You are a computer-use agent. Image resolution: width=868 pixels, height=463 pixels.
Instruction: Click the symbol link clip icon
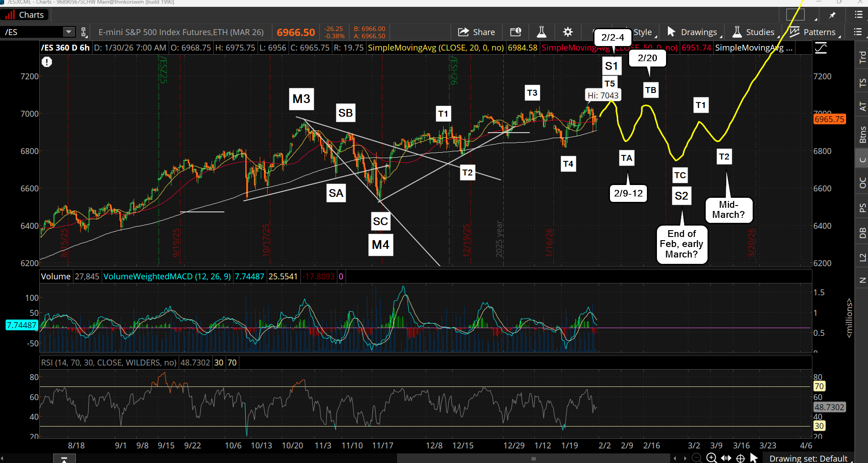pyautogui.click(x=84, y=32)
